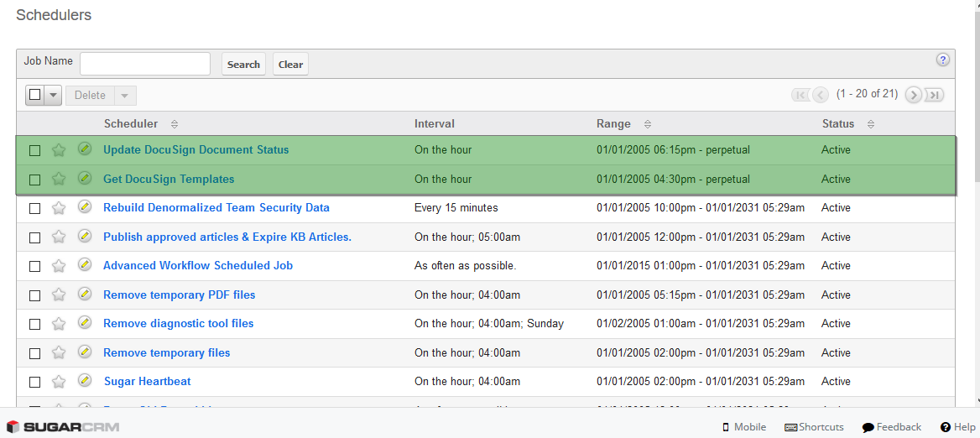The image size is (980, 438).
Task: Click the Clear button
Action: 290,65
